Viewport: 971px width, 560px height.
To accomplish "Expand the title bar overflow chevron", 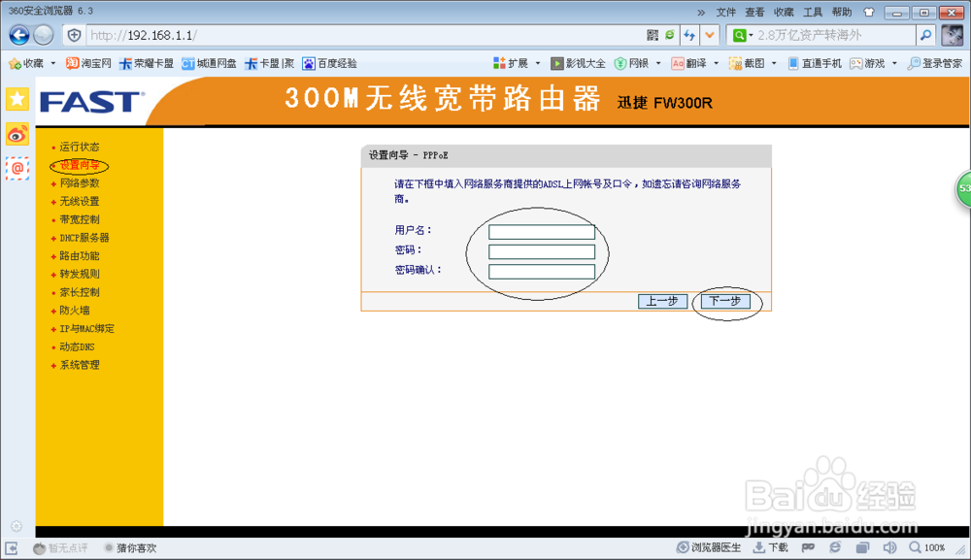I will click(701, 12).
